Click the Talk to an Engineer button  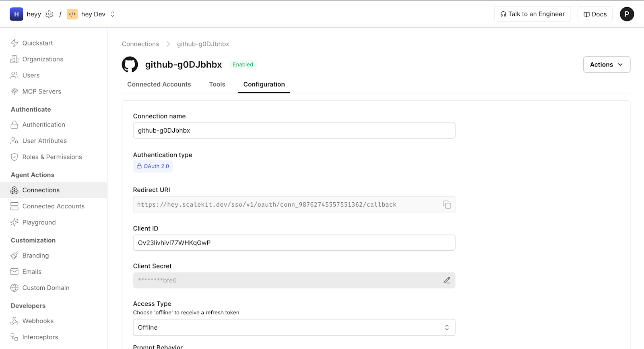pyautogui.click(x=532, y=14)
